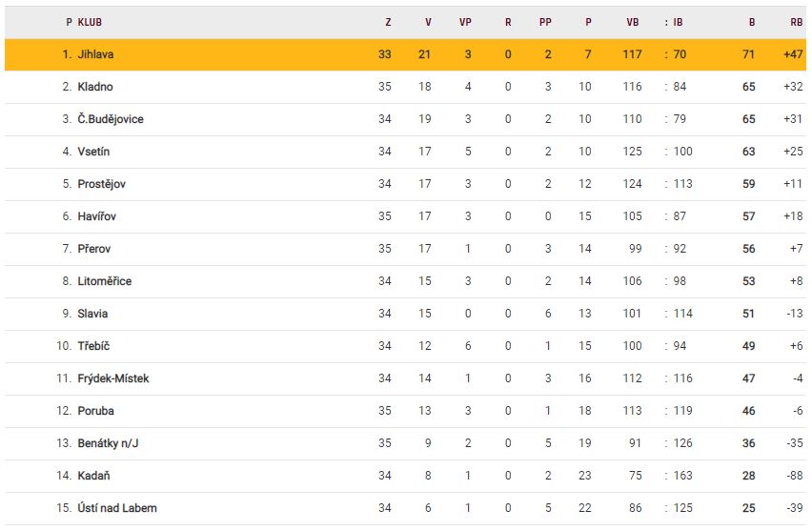Click the Jihlava team name
The width and height of the screenshot is (812, 531).
(x=95, y=54)
